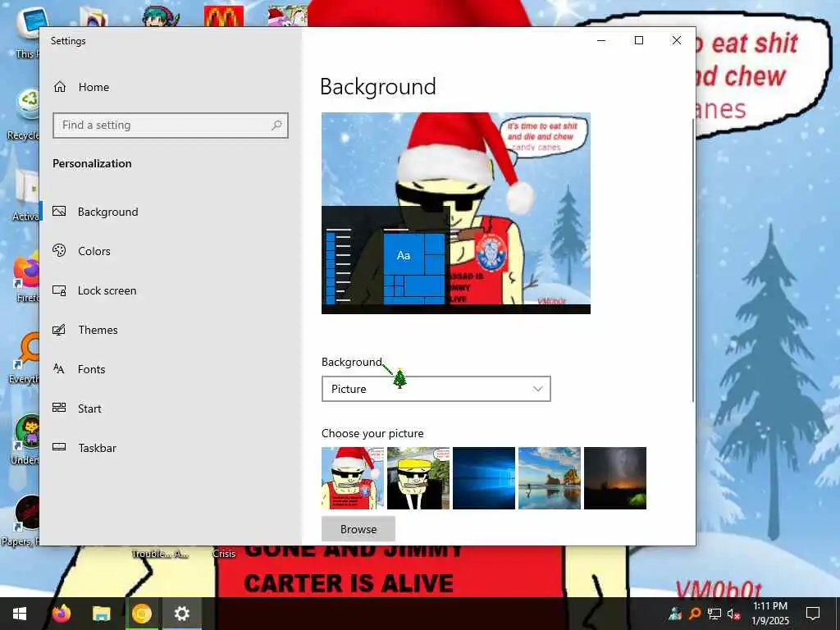840x630 pixels.
Task: Click the Start tiles icon in sidebar
Action: click(59, 408)
